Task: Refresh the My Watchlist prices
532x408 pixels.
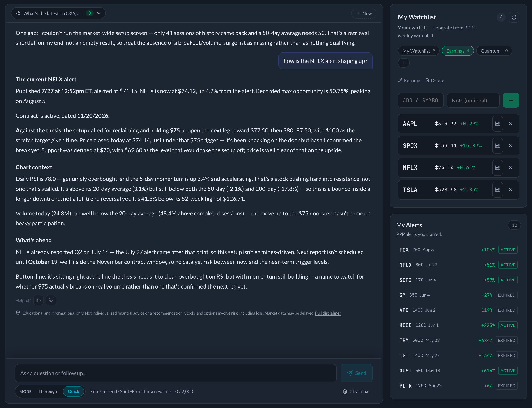Action: [514, 17]
